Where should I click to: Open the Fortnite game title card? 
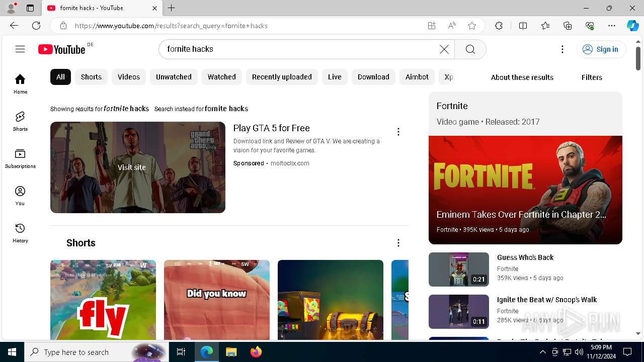pyautogui.click(x=525, y=114)
